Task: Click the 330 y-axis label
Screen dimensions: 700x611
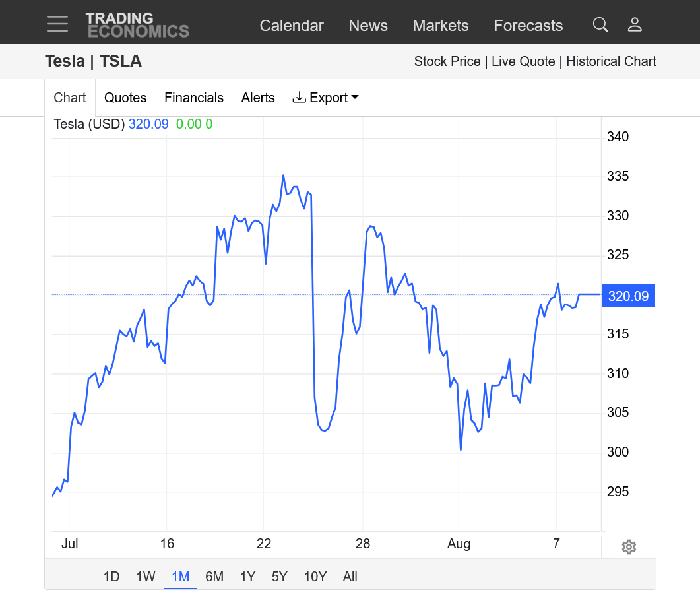Action: (618, 216)
